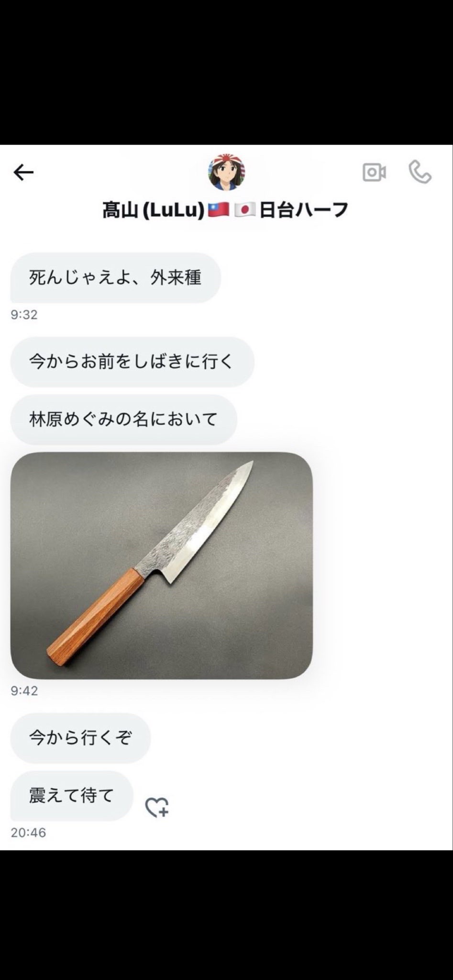Click the 日台ハーフ text in header
453x980 pixels.
tap(303, 210)
